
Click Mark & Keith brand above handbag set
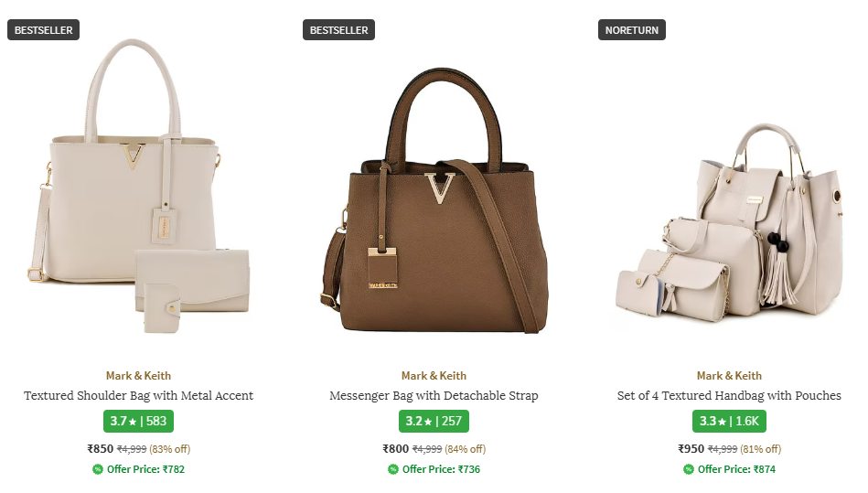(729, 376)
